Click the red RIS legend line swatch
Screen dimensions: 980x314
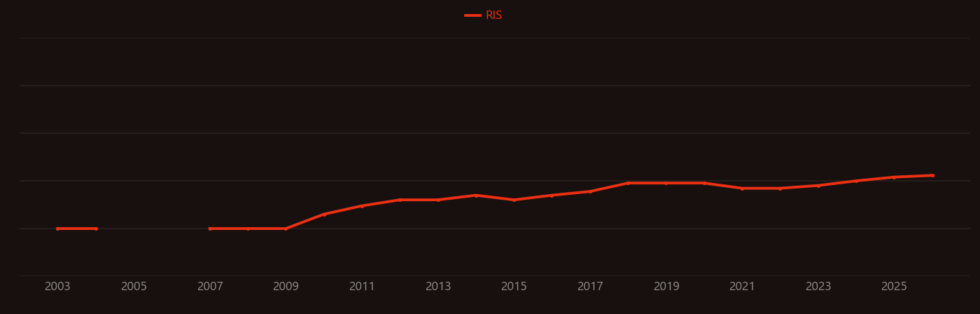click(472, 15)
